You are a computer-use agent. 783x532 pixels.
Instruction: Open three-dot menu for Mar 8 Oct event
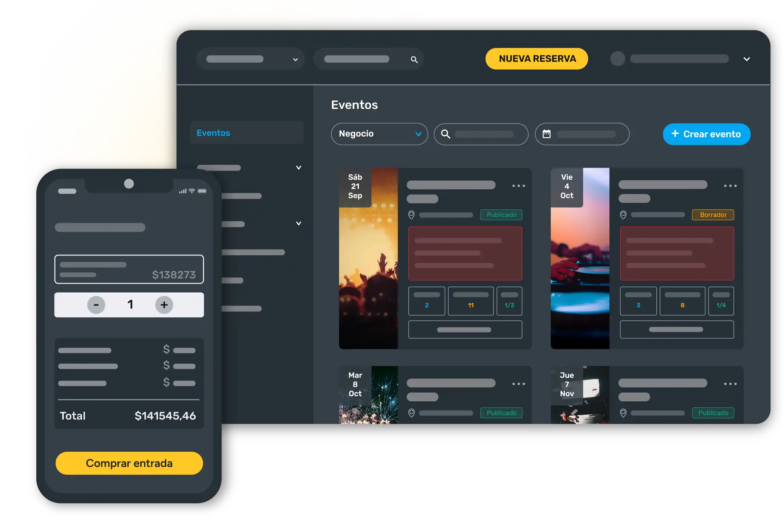click(x=519, y=384)
